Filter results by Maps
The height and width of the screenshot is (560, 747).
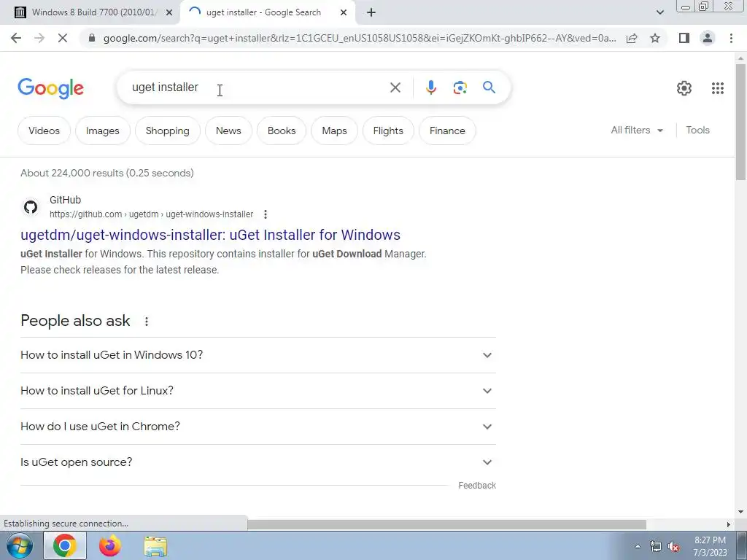(x=334, y=131)
